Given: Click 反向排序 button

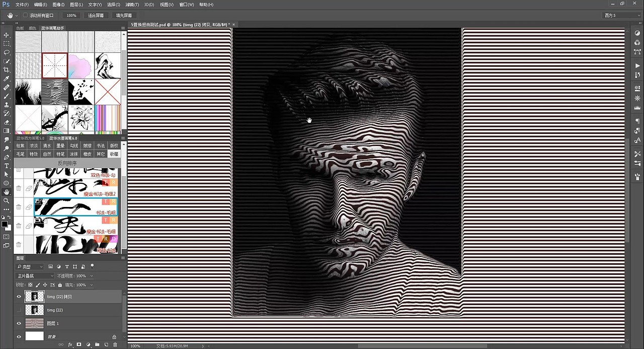Looking at the screenshot, I should (67, 163).
